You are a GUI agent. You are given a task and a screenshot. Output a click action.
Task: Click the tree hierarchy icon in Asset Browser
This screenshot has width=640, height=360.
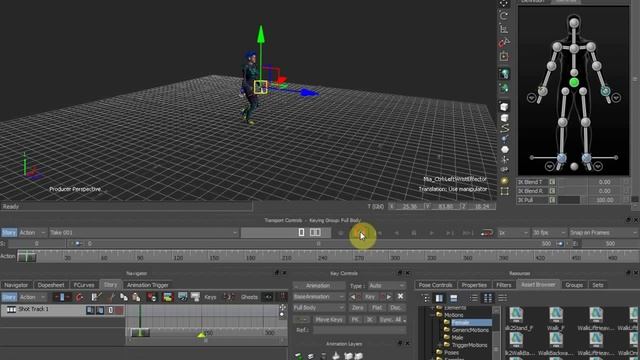coord(425,298)
